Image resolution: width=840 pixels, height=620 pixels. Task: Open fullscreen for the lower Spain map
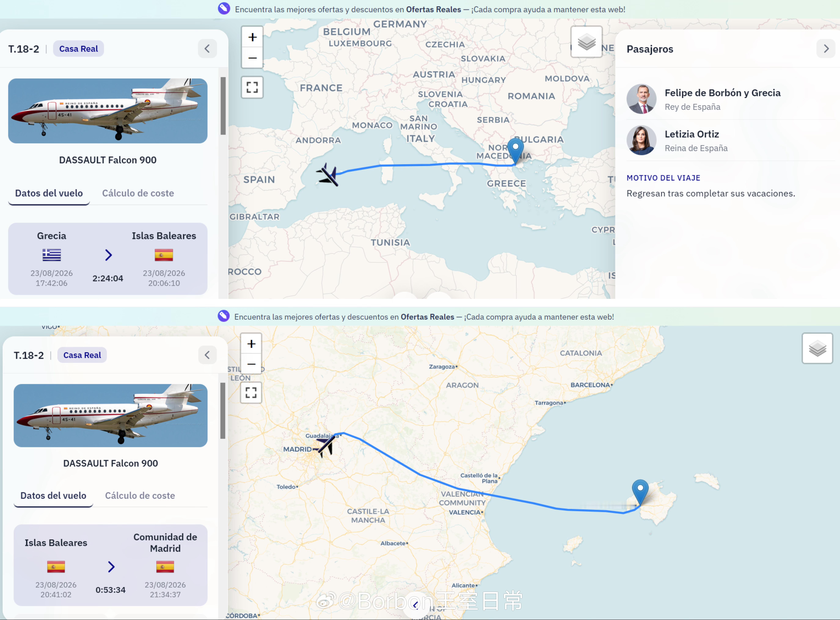pos(251,393)
